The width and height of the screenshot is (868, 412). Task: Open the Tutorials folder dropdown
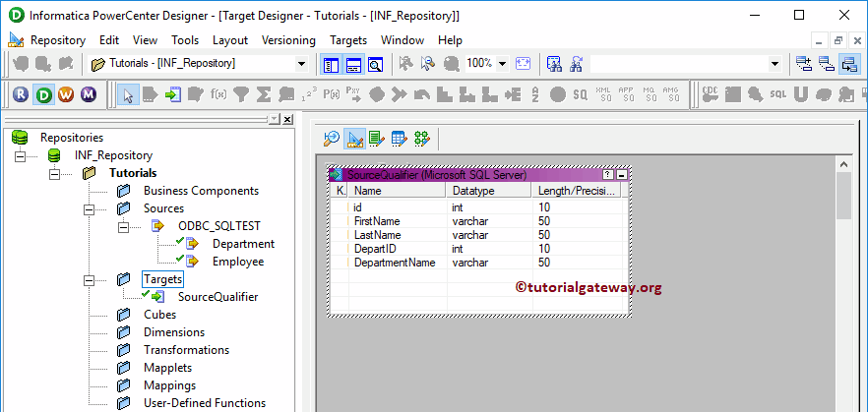coord(301,64)
